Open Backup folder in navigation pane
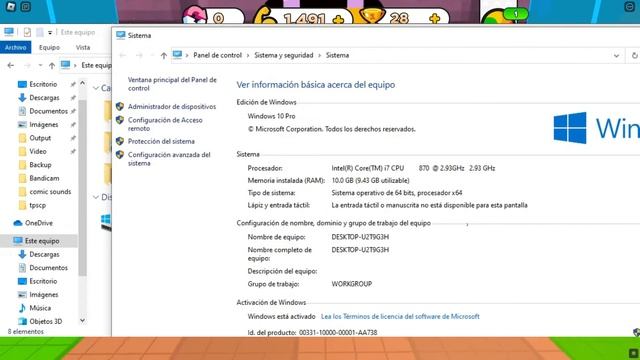Viewport: 640px width, 360px height. click(x=40, y=165)
